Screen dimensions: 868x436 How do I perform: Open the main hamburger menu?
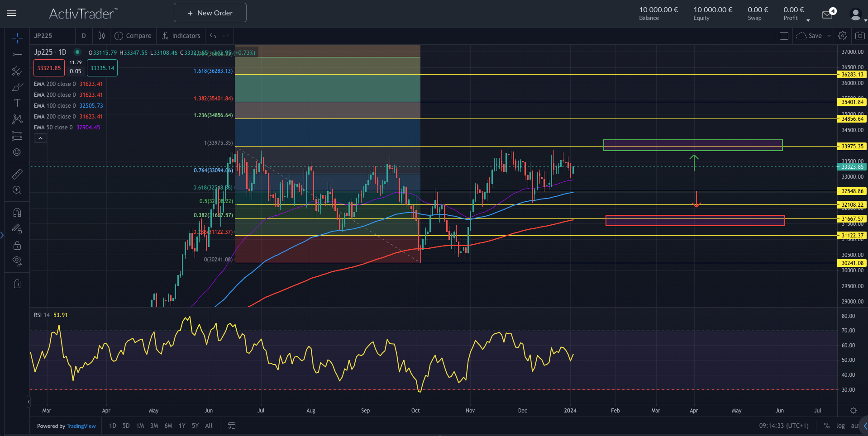[12, 13]
